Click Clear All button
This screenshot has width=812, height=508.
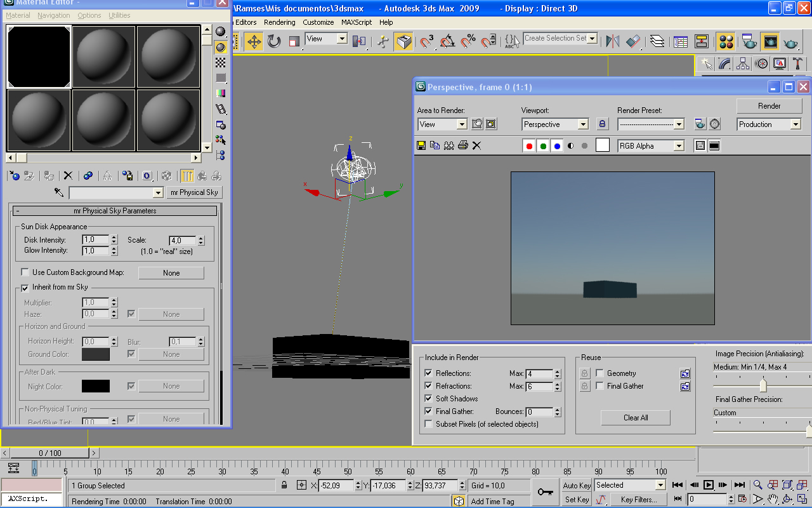tap(636, 418)
